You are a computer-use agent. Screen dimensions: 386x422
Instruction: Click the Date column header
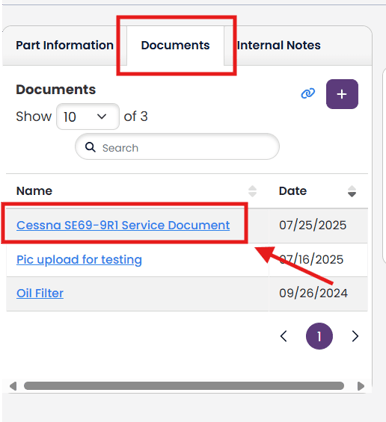pos(293,191)
